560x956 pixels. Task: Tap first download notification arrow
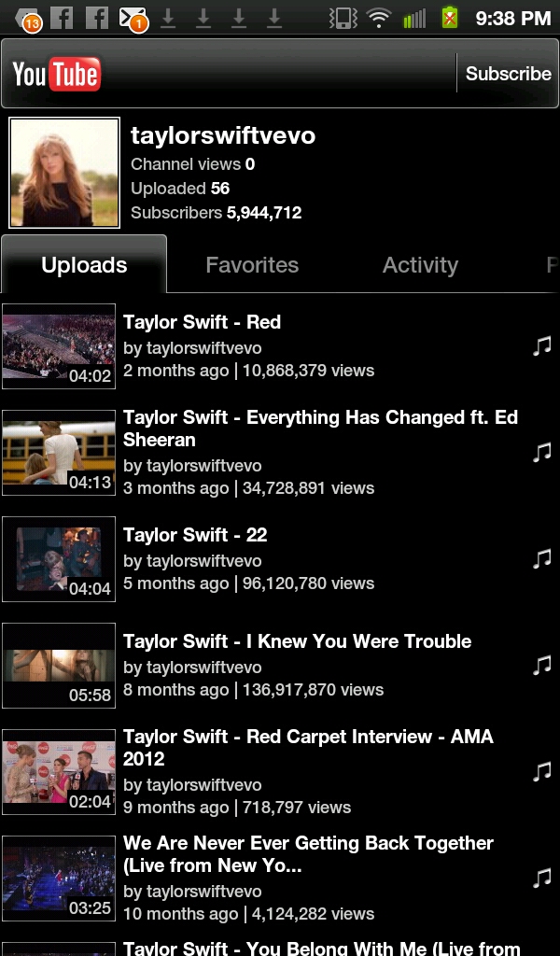tap(168, 19)
